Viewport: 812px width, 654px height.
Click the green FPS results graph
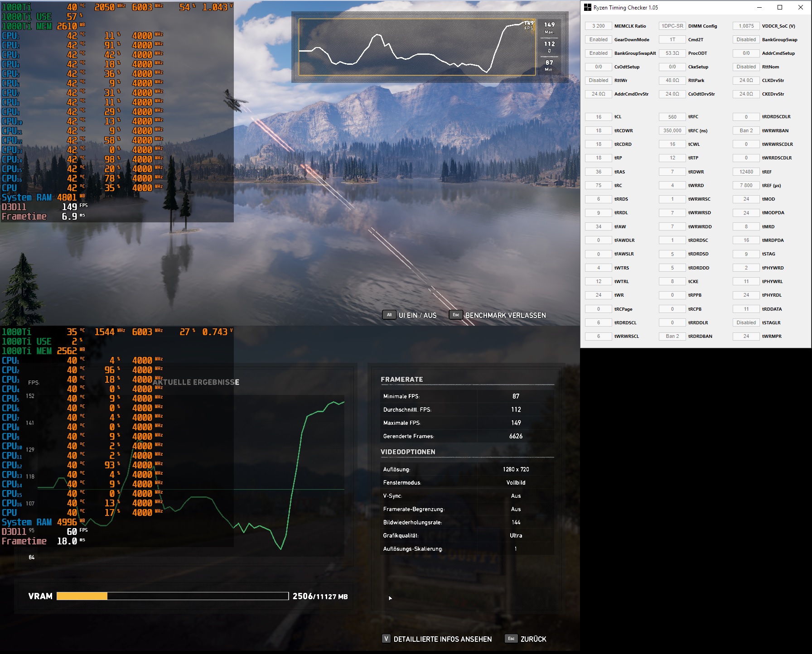(x=191, y=476)
